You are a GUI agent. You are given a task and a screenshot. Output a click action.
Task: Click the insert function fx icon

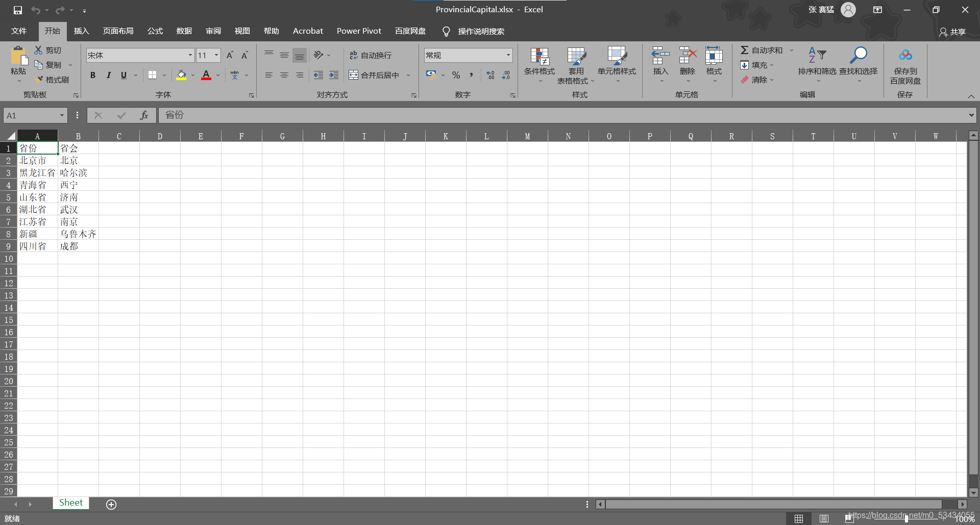tap(144, 115)
